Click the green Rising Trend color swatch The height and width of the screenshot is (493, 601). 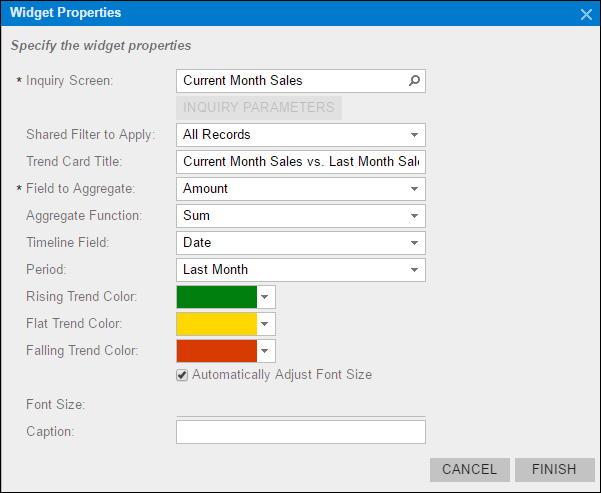click(x=217, y=297)
